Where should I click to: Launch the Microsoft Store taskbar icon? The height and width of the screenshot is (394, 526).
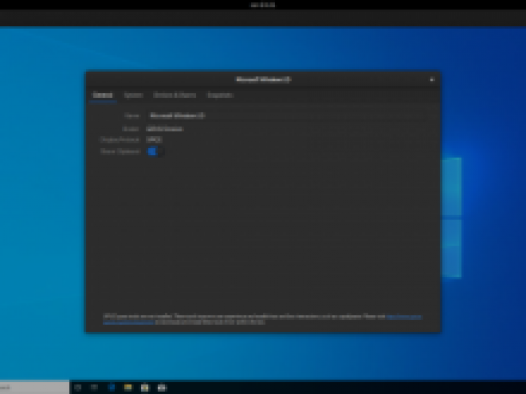click(x=145, y=388)
